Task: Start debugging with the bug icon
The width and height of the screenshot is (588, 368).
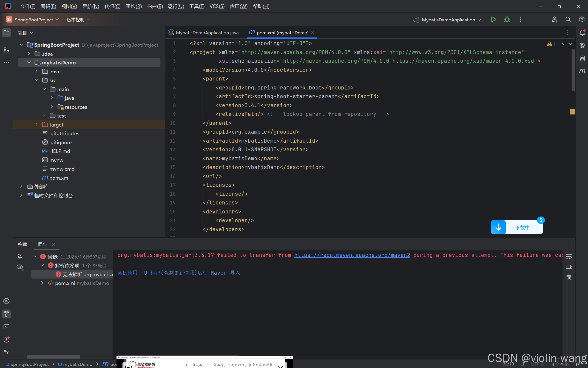Action: pyautogui.click(x=507, y=20)
